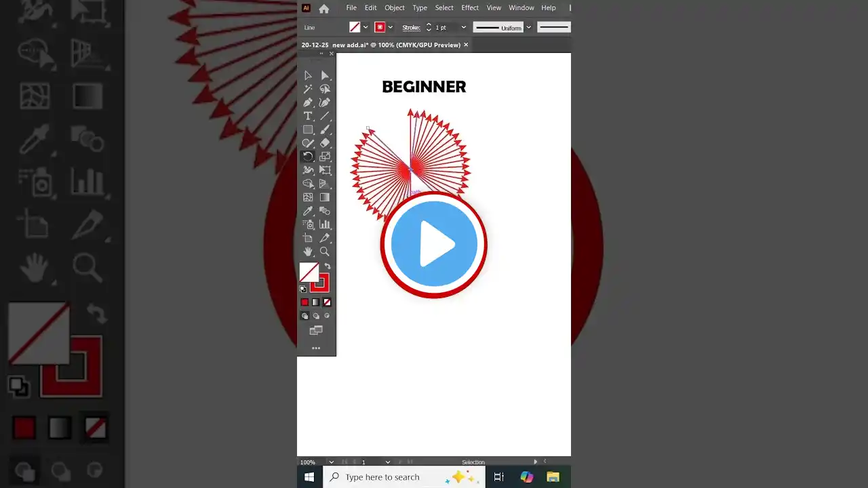The width and height of the screenshot is (868, 488).
Task: Select the Shaper tool
Action: [308, 143]
